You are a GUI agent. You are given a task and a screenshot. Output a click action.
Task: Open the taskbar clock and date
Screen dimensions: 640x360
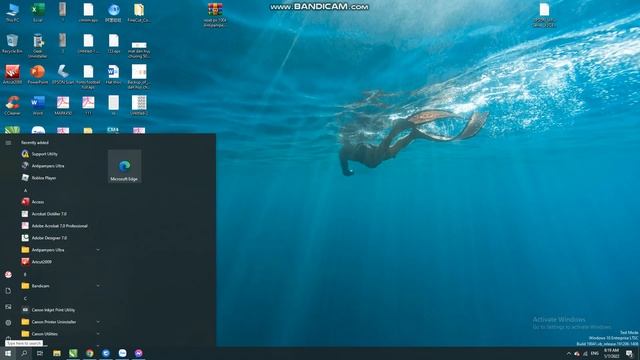[611, 353]
